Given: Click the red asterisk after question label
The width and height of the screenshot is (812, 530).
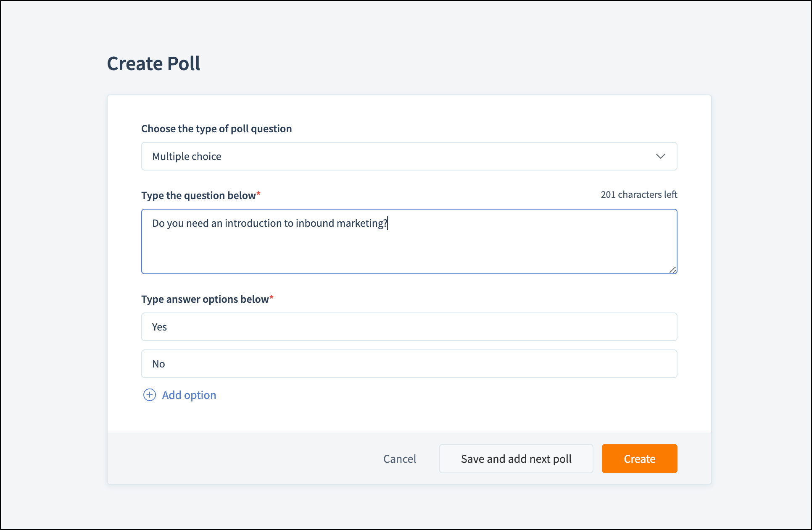Looking at the screenshot, I should tap(258, 194).
